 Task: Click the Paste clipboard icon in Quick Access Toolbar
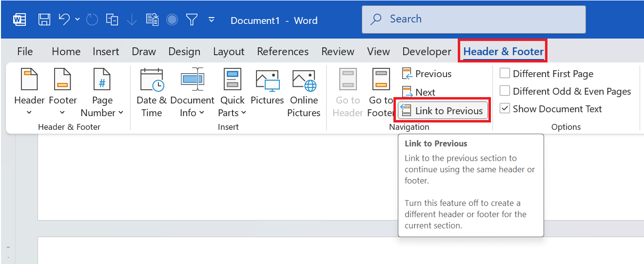pyautogui.click(x=152, y=20)
